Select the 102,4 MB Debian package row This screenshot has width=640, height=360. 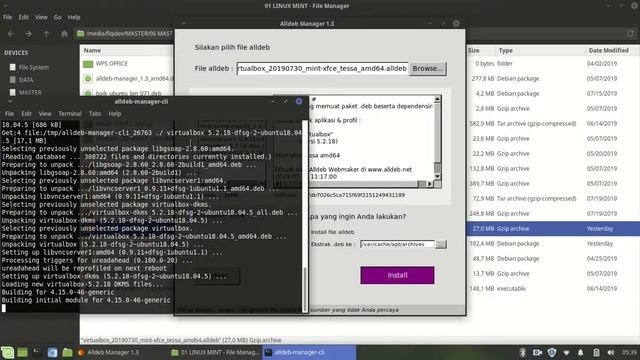(553, 244)
